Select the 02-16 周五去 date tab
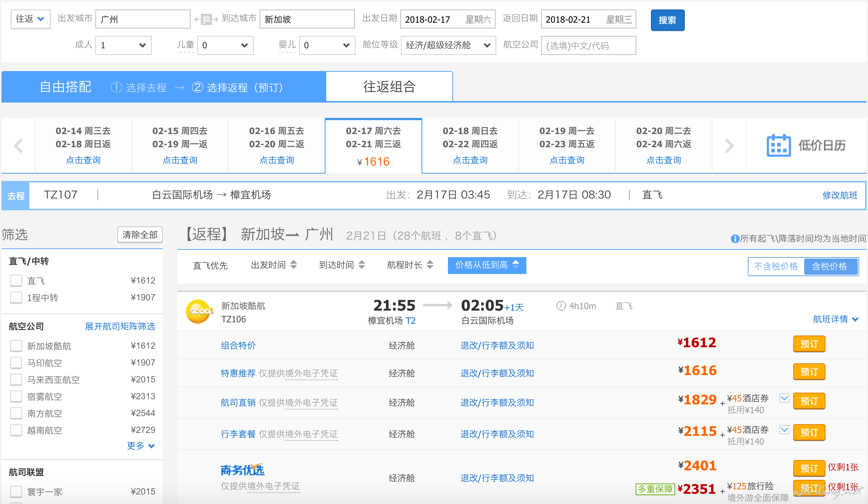The width and height of the screenshot is (868, 504). 277,145
